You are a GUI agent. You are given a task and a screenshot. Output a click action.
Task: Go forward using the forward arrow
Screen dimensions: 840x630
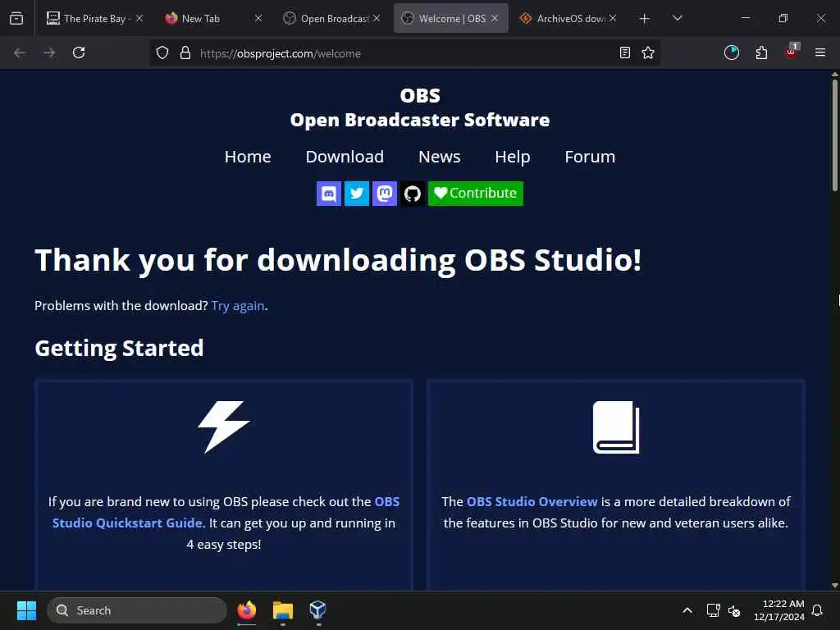click(49, 52)
